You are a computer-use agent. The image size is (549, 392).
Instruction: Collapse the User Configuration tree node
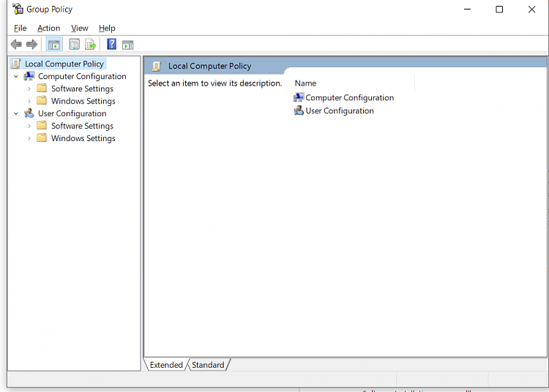[16, 114]
